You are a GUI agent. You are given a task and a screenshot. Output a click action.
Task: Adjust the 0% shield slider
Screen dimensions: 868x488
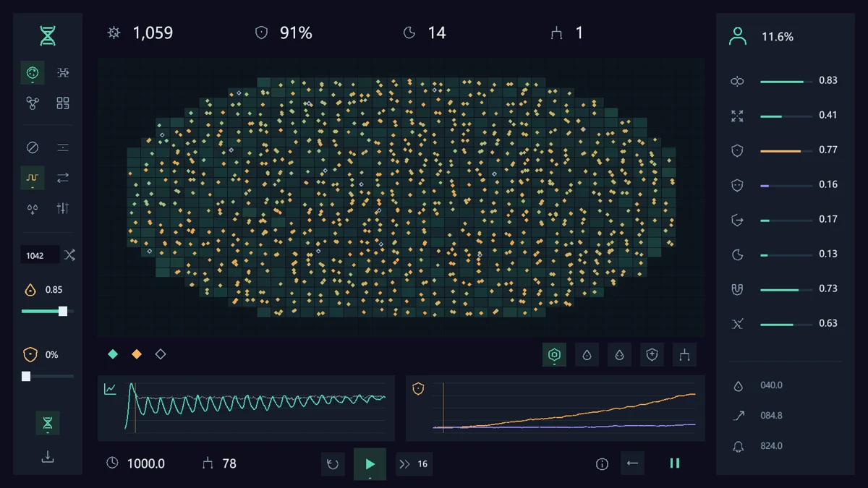coord(48,376)
